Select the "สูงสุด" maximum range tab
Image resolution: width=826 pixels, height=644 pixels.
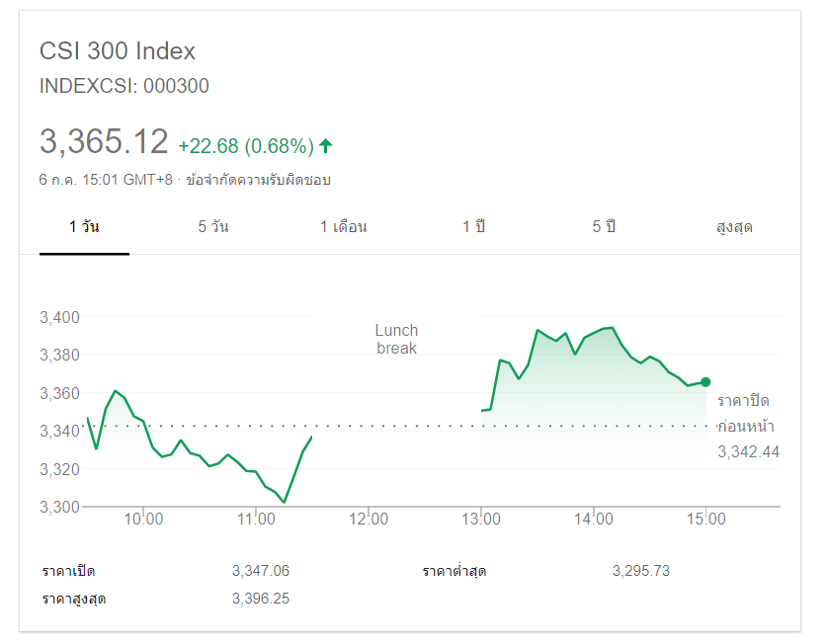(734, 226)
